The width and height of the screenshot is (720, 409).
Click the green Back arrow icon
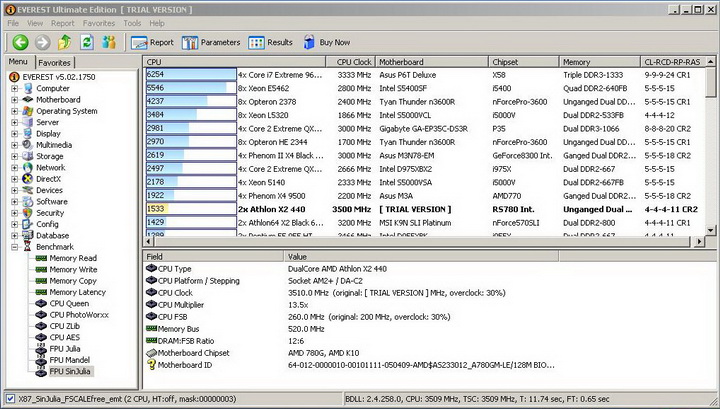pos(20,42)
